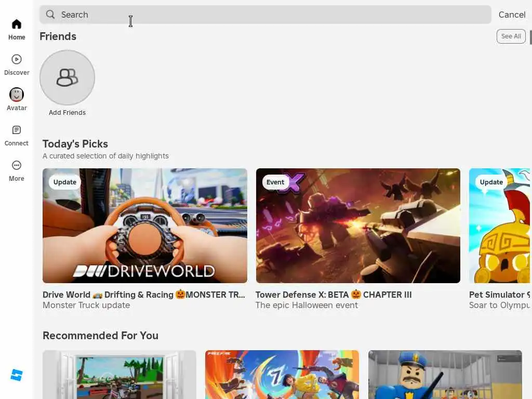Click the Pet Simulator title text

(x=499, y=295)
